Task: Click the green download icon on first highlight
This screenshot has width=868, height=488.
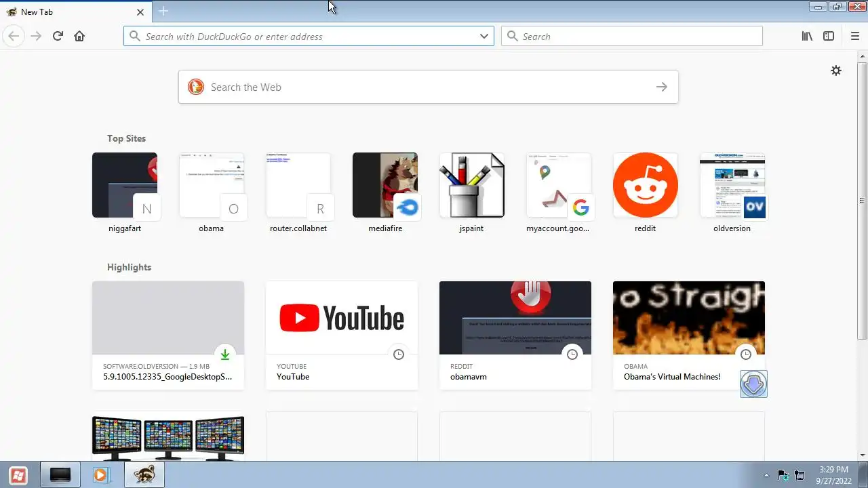Action: point(225,354)
